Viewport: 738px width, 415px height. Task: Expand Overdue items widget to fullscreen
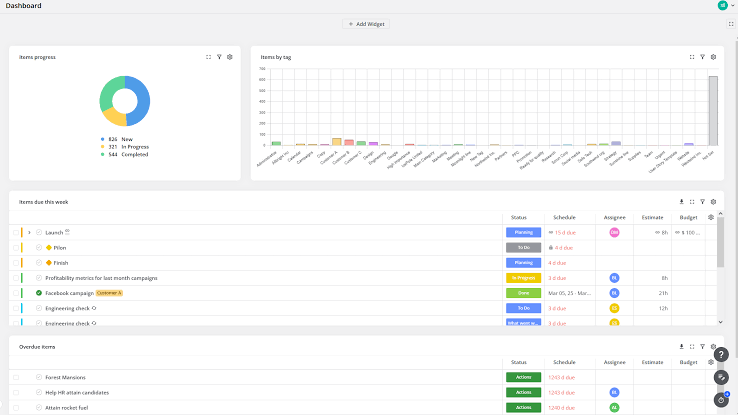click(692, 347)
